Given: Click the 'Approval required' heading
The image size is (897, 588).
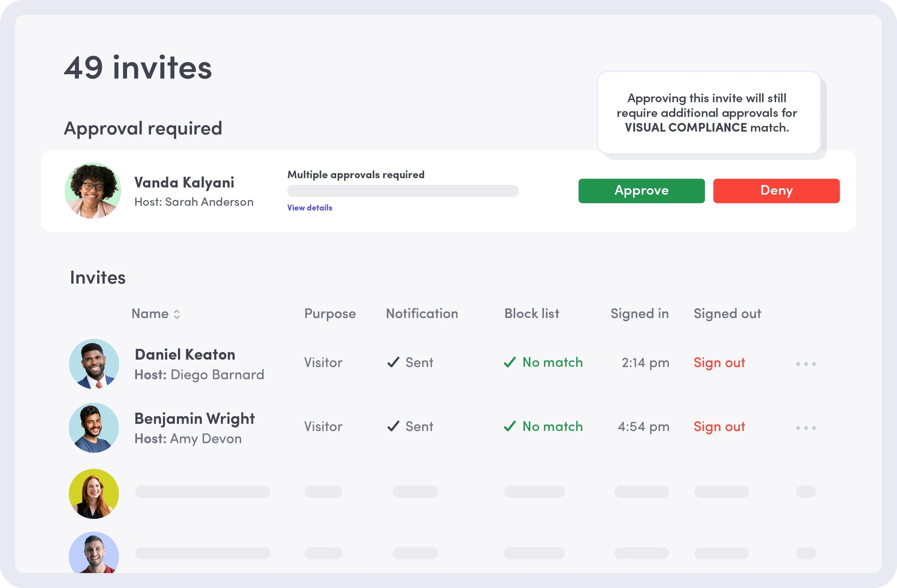Looking at the screenshot, I should (143, 129).
